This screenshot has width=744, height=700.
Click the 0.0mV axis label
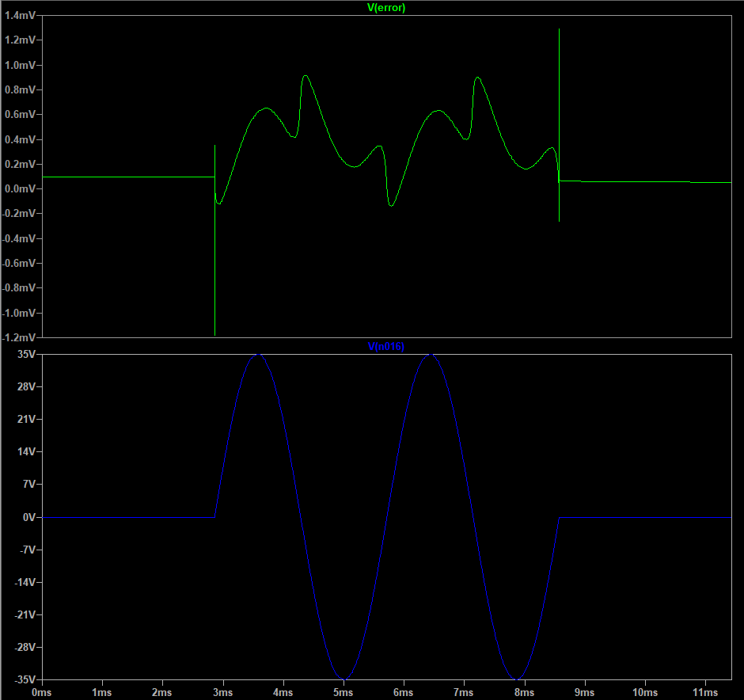tap(20, 189)
